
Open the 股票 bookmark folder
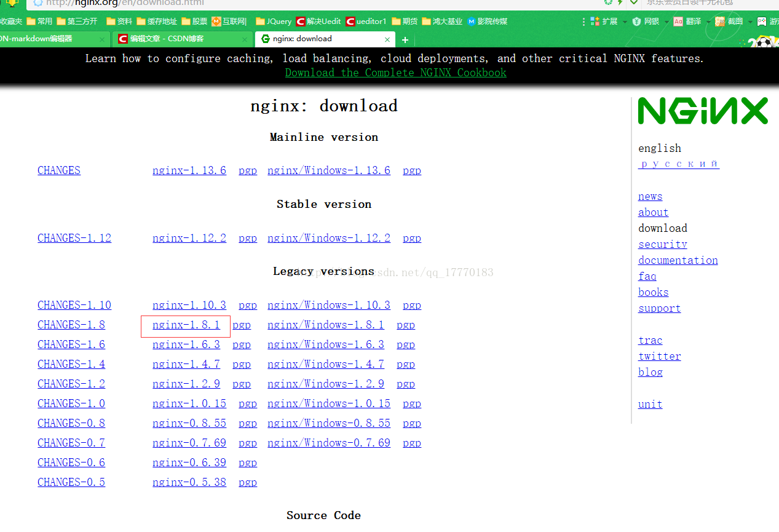[194, 22]
